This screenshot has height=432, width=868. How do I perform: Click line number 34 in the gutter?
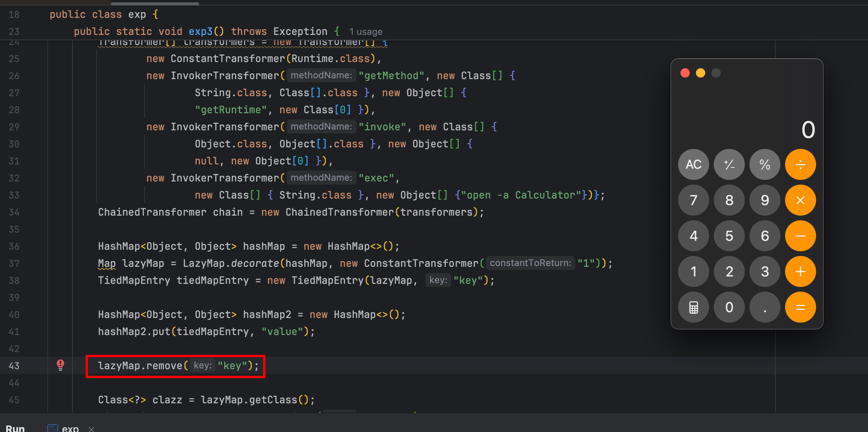coord(14,212)
